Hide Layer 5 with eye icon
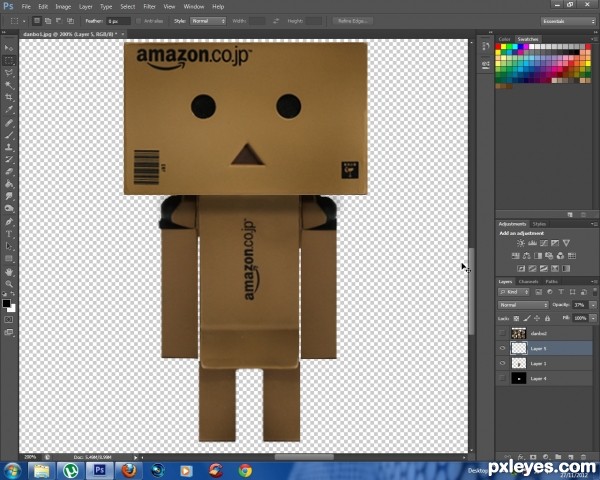Image resolution: width=600 pixels, height=480 pixels. tap(502, 348)
